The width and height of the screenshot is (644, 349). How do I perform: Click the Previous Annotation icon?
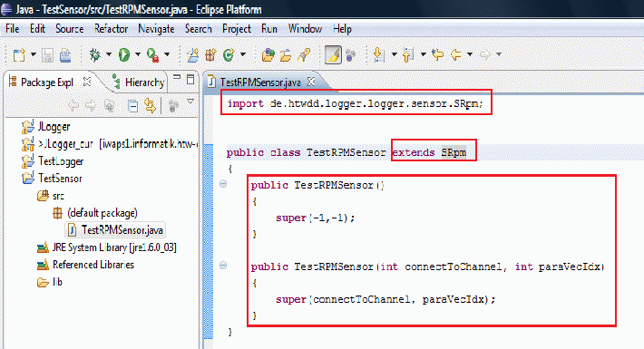pyautogui.click(x=408, y=55)
